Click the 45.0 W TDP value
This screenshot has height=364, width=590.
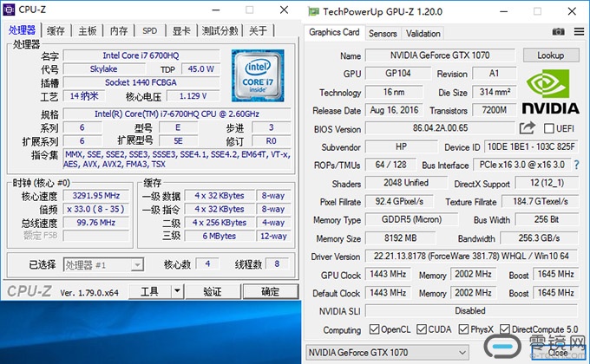pos(201,69)
